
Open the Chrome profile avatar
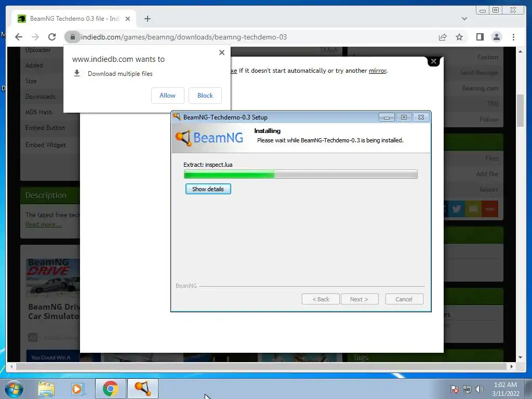point(496,37)
